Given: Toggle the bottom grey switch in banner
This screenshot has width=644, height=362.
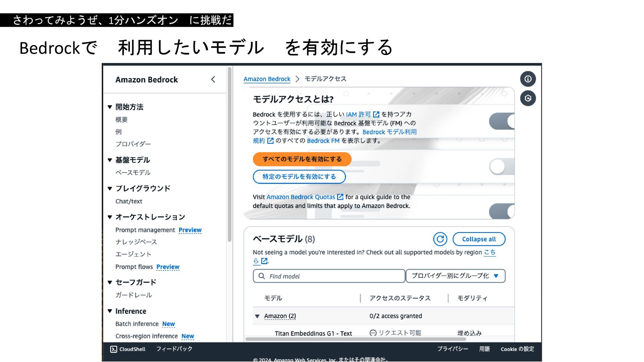Looking at the screenshot, I should click(x=501, y=211).
